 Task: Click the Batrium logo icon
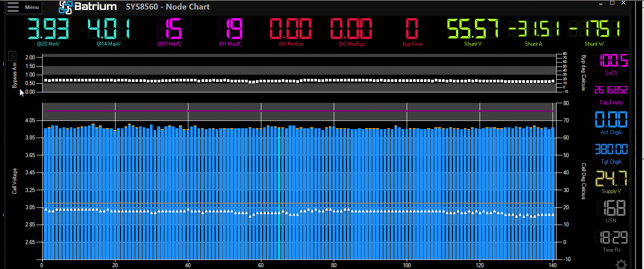tap(66, 7)
